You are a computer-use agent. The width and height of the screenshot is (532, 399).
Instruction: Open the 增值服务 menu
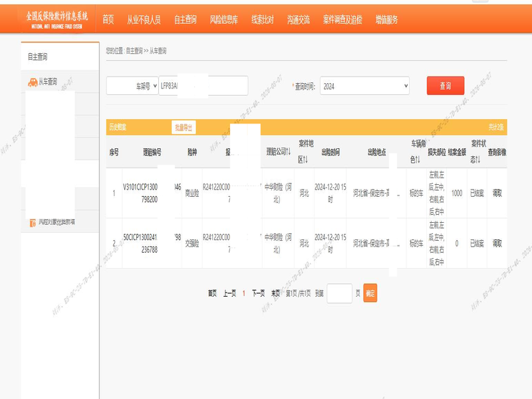pyautogui.click(x=387, y=19)
